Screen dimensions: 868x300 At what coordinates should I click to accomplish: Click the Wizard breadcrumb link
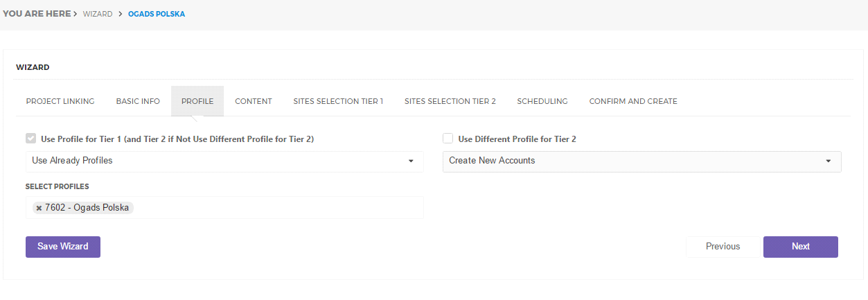tap(98, 14)
